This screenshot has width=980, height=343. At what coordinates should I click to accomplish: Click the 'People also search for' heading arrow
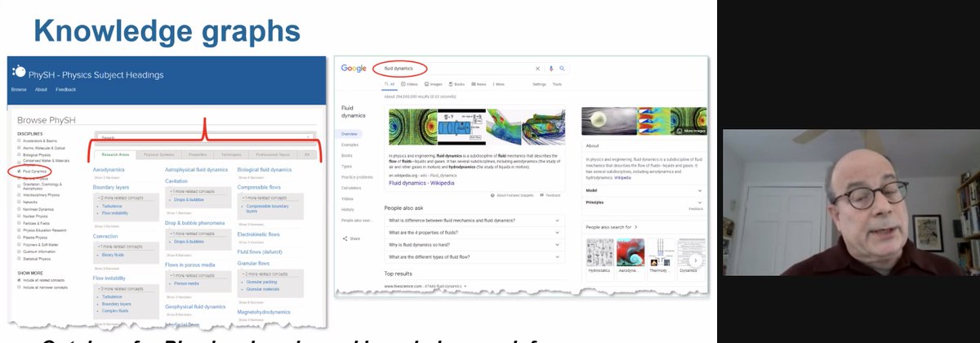[636, 227]
